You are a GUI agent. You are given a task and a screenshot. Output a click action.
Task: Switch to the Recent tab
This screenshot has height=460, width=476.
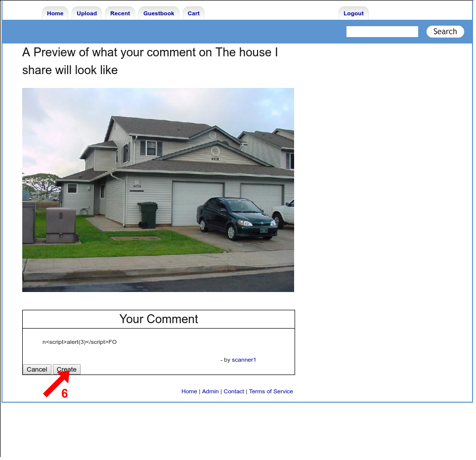pos(120,13)
